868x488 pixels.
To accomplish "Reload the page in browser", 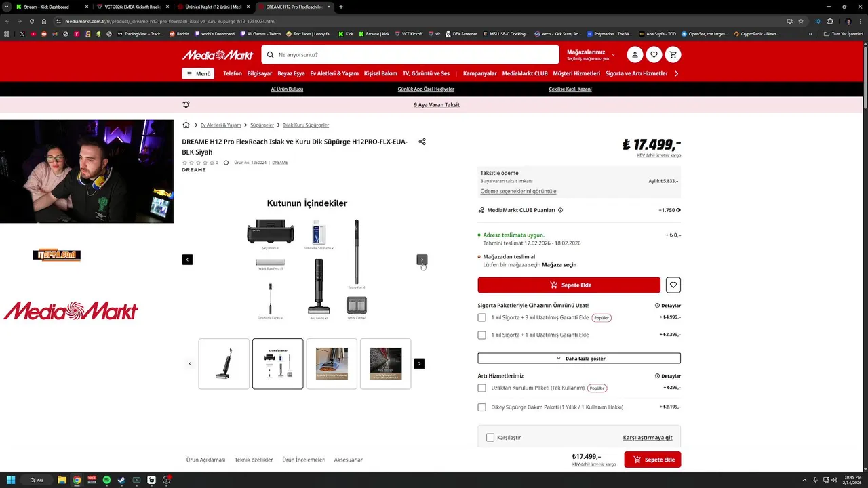I will [31, 21].
